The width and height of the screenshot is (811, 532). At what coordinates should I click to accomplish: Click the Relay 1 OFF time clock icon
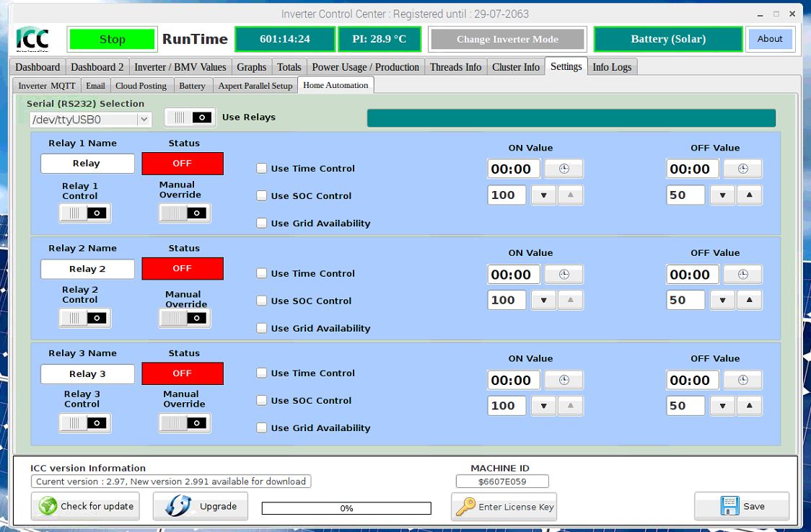[742, 169]
